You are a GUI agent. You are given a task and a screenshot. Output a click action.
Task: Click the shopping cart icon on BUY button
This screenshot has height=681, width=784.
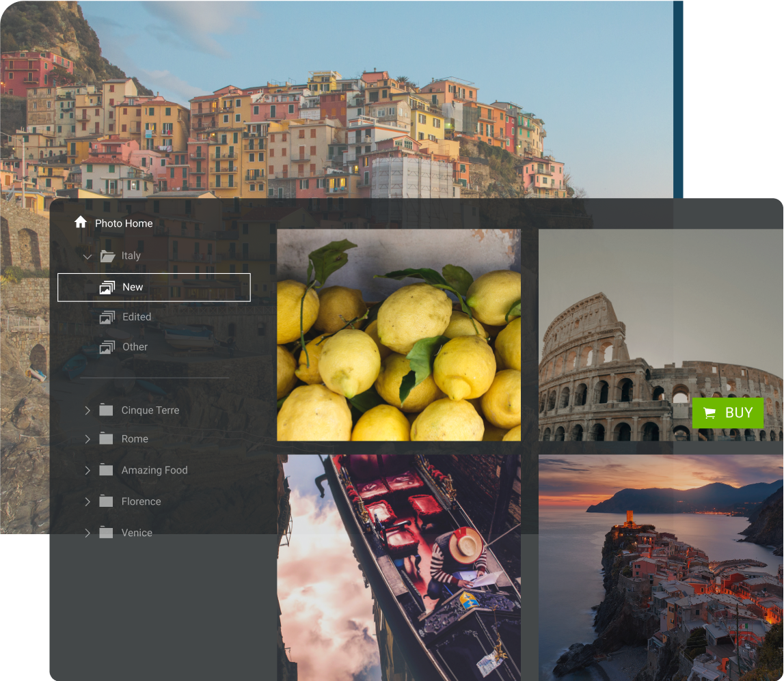pyautogui.click(x=709, y=413)
